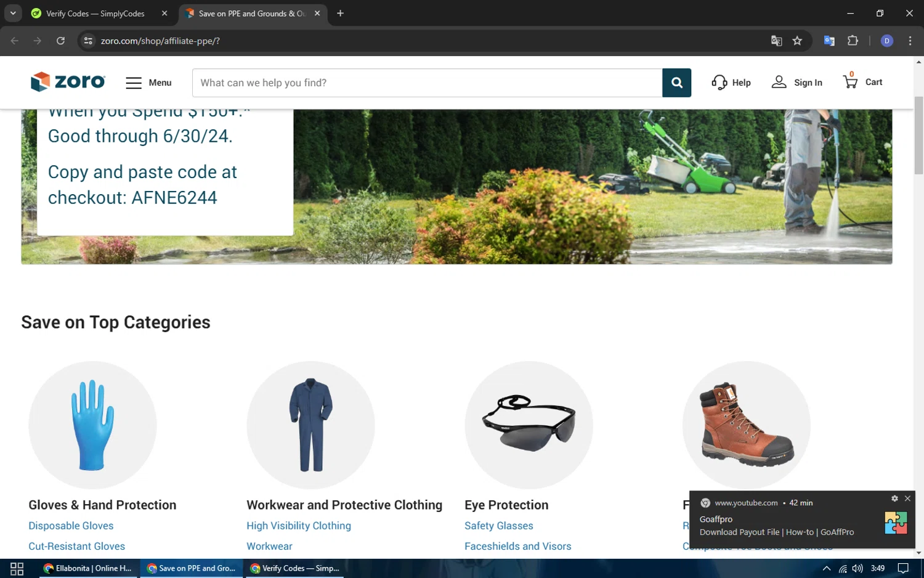
Task: Open the Workwear link
Action: pyautogui.click(x=269, y=546)
